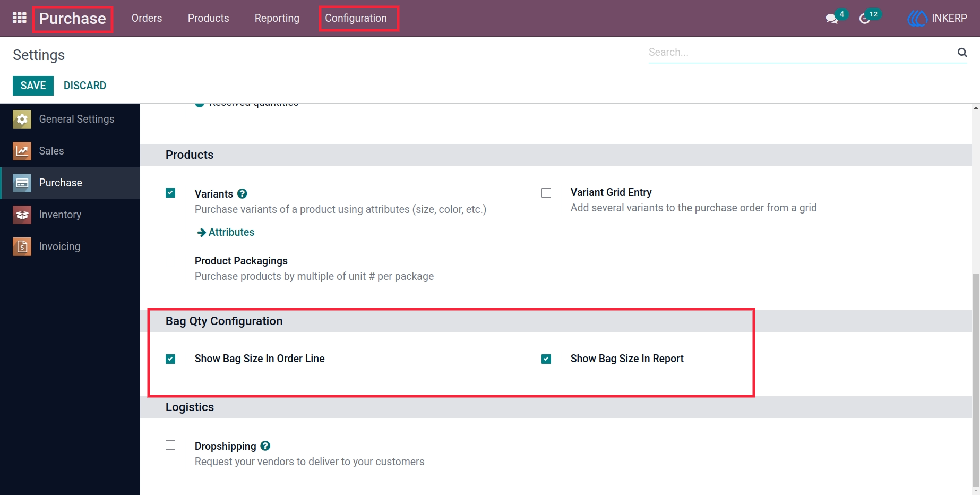Click the Product Packagings label
980x495 pixels.
(241, 261)
